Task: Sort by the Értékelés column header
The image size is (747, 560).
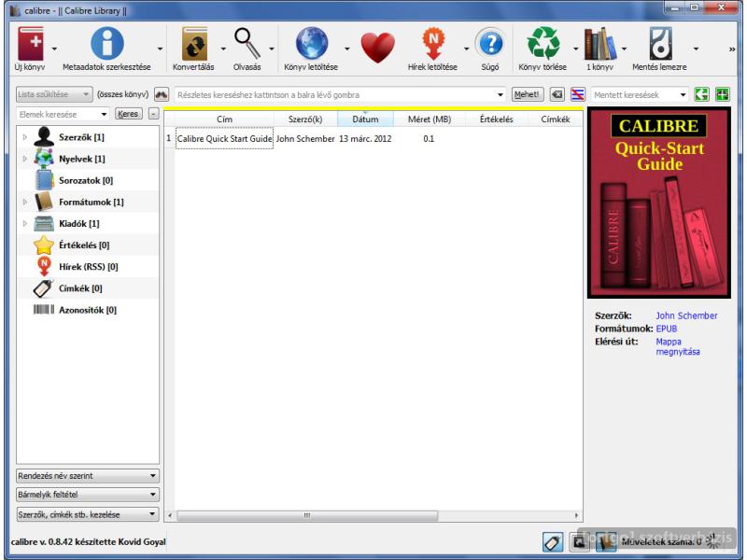Action: point(497,119)
